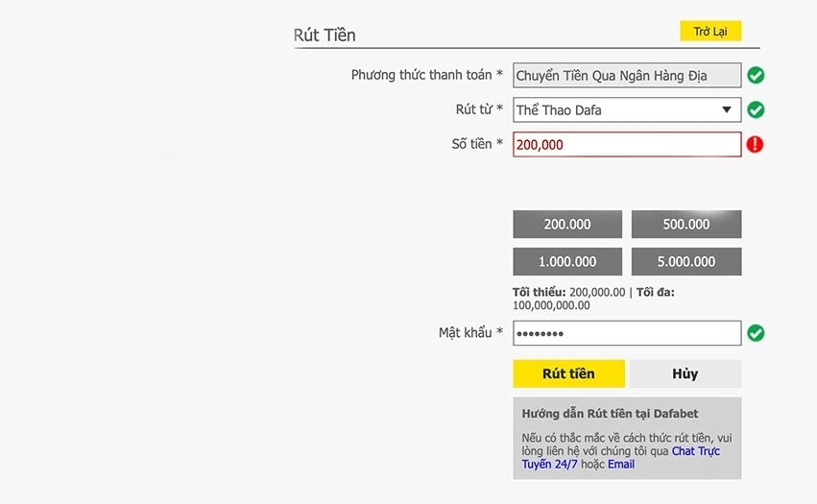Image resolution: width=817 pixels, height=504 pixels.
Task: Click the yellow Rút tiền submit button
Action: click(568, 373)
